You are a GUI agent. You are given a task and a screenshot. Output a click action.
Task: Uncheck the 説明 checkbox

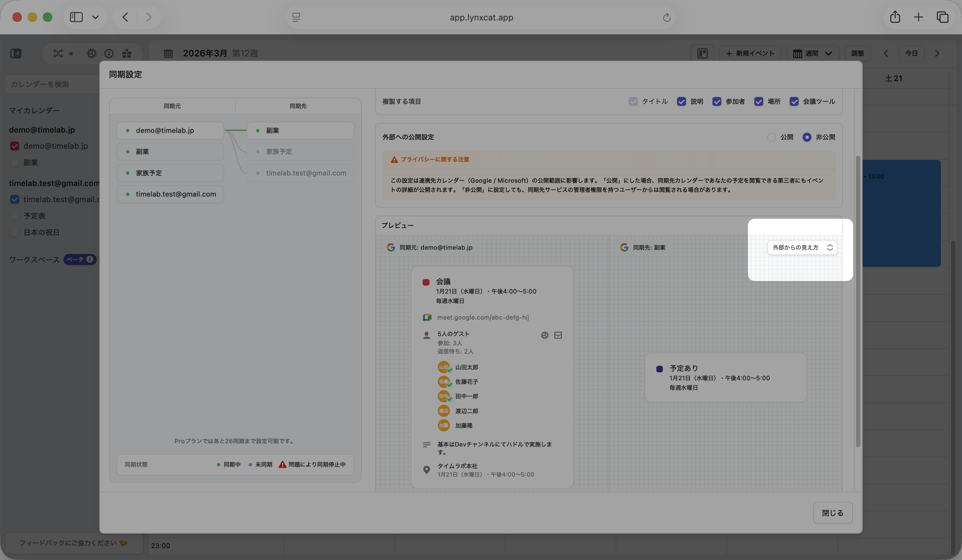[x=681, y=102]
